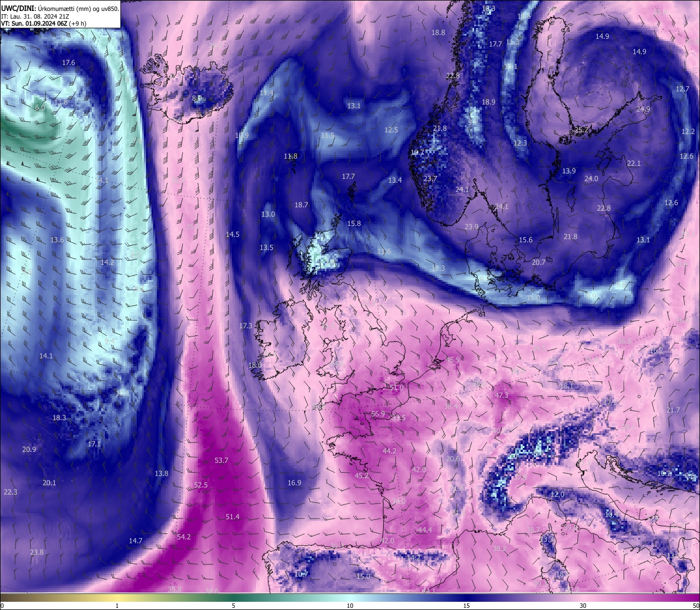
Task: Click the 17.6 value near the top left
Action: click(x=68, y=63)
